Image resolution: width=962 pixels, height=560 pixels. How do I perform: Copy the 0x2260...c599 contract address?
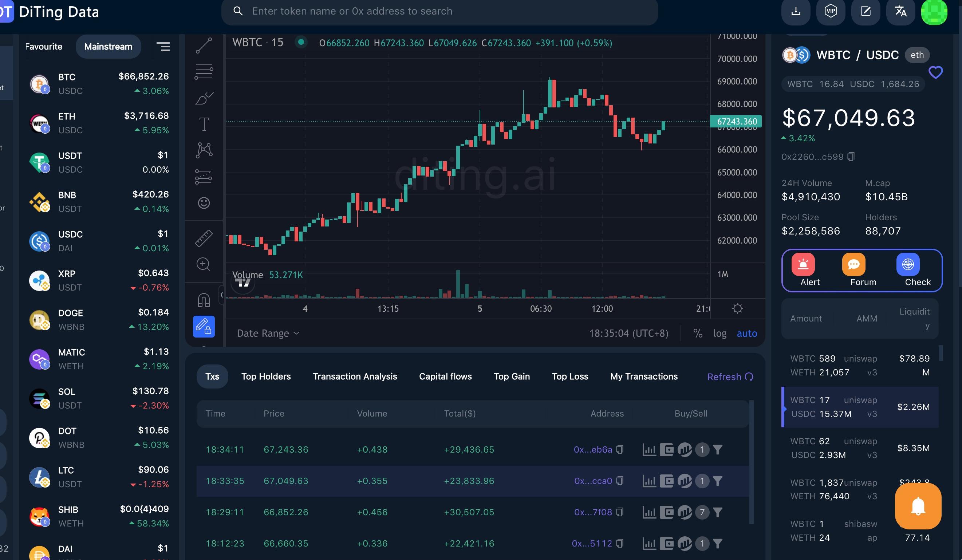pyautogui.click(x=851, y=157)
